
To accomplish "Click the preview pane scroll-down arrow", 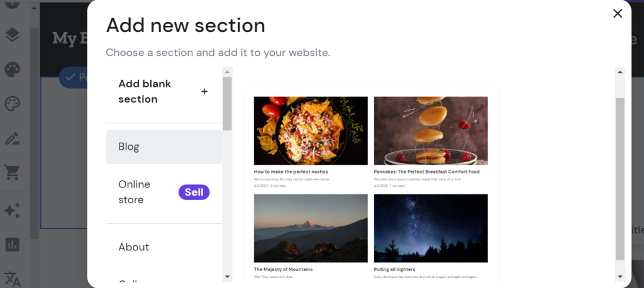I will (619, 275).
